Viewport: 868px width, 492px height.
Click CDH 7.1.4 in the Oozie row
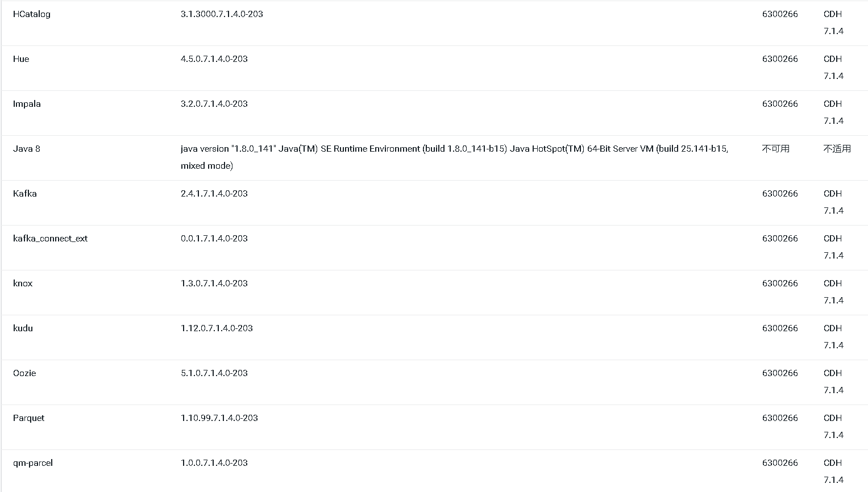pos(833,382)
